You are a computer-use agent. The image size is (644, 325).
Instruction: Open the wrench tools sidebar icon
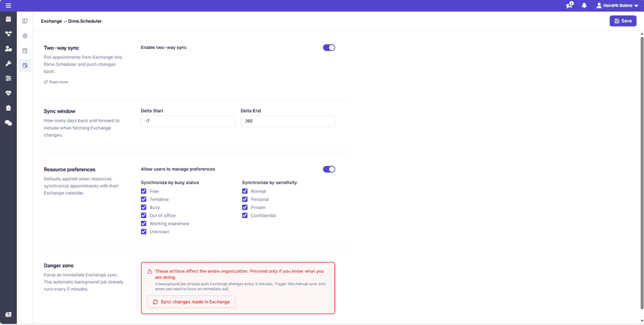8,64
